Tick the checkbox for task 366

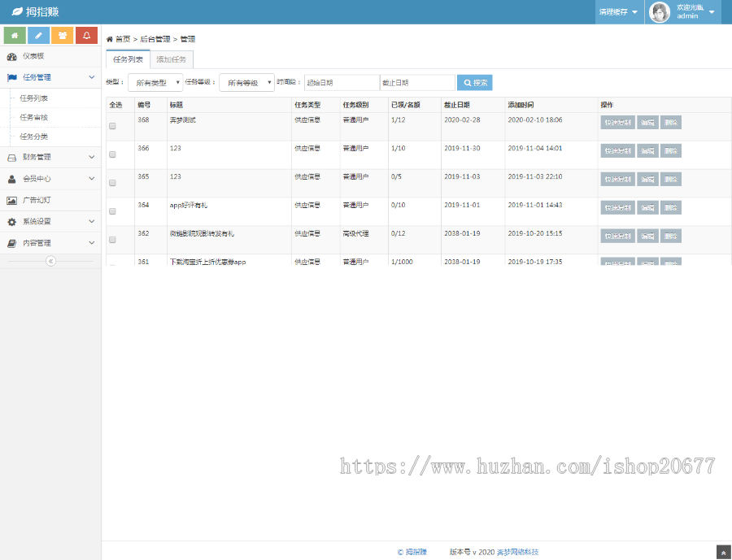coord(112,154)
